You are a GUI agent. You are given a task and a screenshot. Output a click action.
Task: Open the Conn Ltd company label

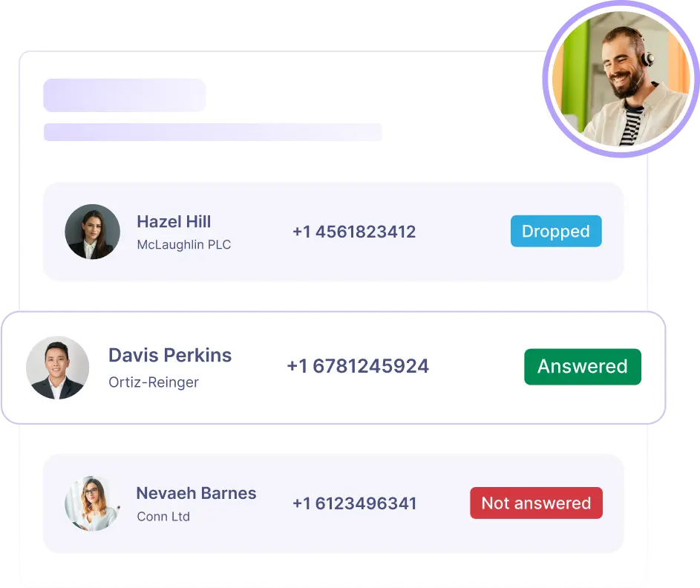tap(163, 517)
